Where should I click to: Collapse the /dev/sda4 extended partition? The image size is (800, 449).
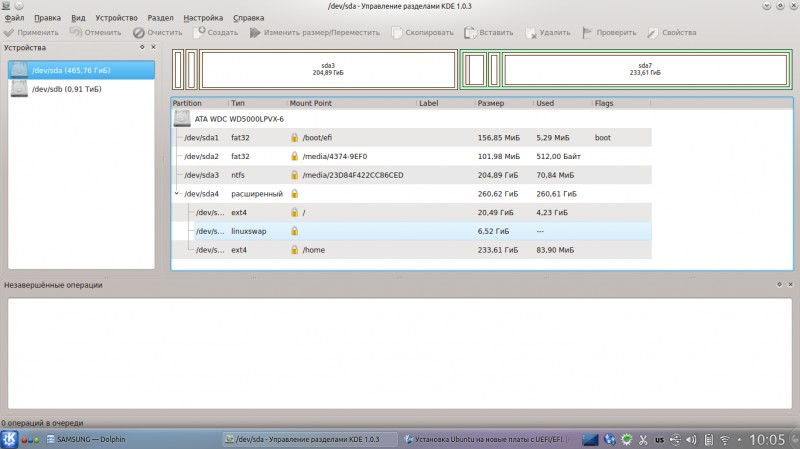pos(177,194)
